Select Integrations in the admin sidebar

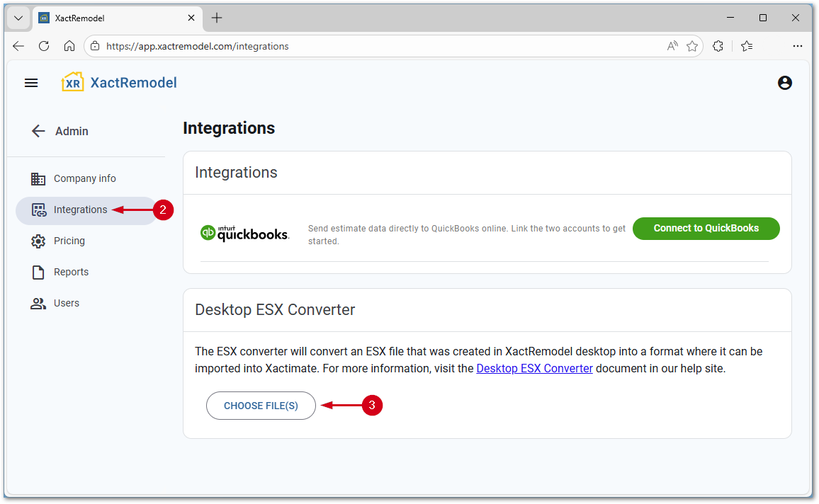click(x=80, y=210)
